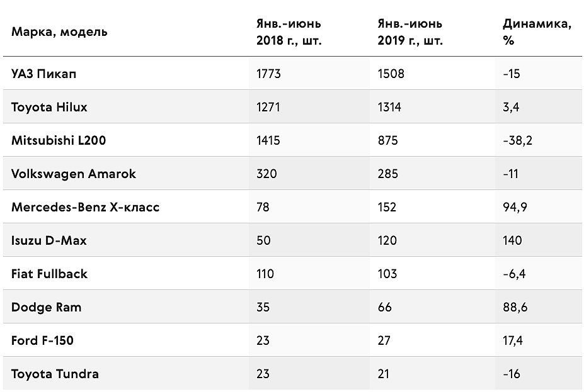Image resolution: width=584 pixels, height=392 pixels.
Task: Click the Dodge Ram model name
Action: pos(46,307)
